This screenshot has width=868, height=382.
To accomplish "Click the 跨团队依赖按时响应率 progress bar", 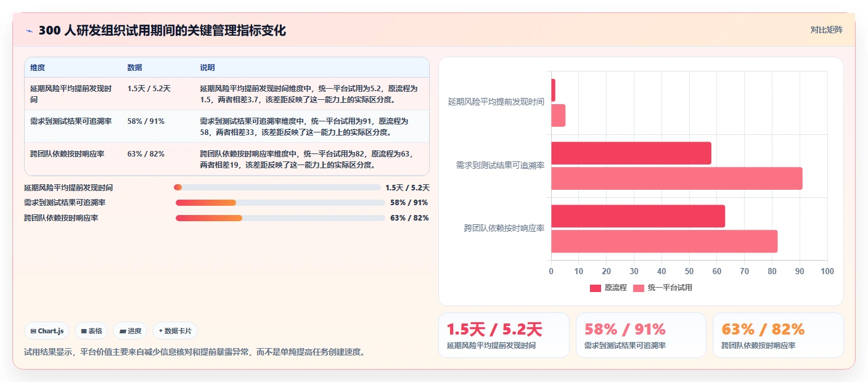I will click(280, 218).
